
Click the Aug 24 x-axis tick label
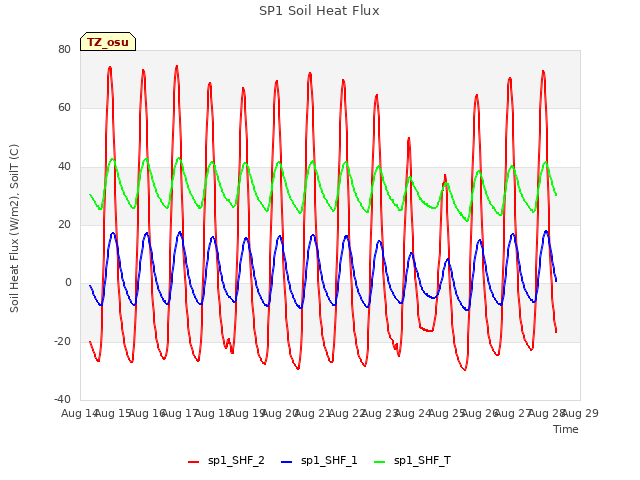pyautogui.click(x=413, y=413)
